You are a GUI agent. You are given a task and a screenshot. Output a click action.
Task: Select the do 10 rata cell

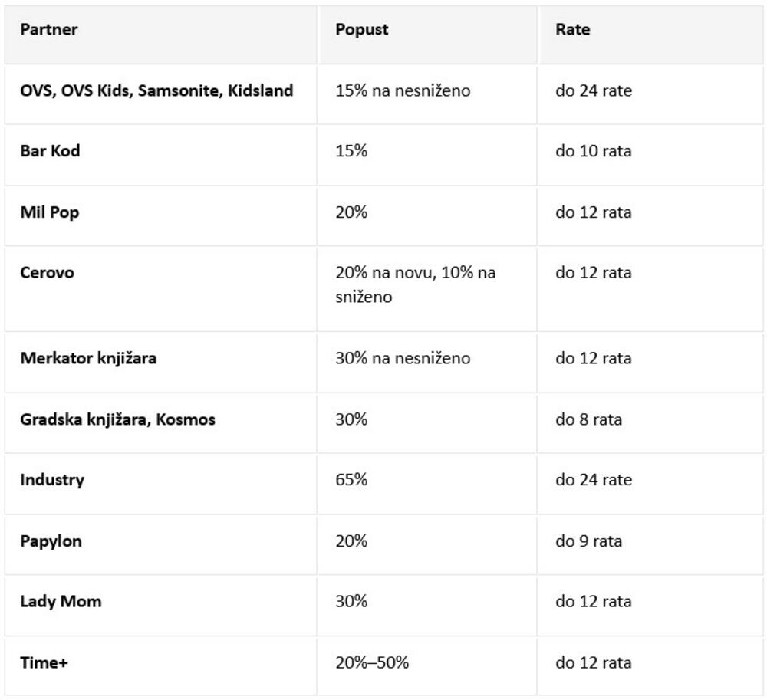tap(594, 151)
